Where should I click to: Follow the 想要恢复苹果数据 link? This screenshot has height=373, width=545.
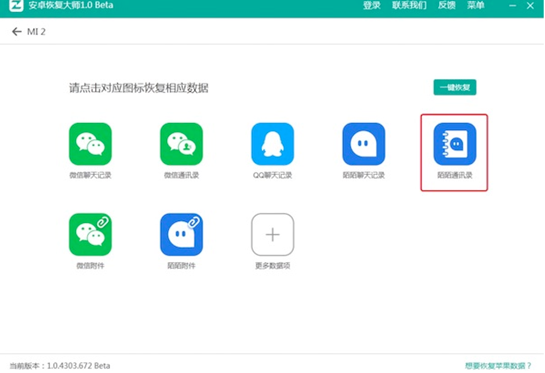point(498,366)
